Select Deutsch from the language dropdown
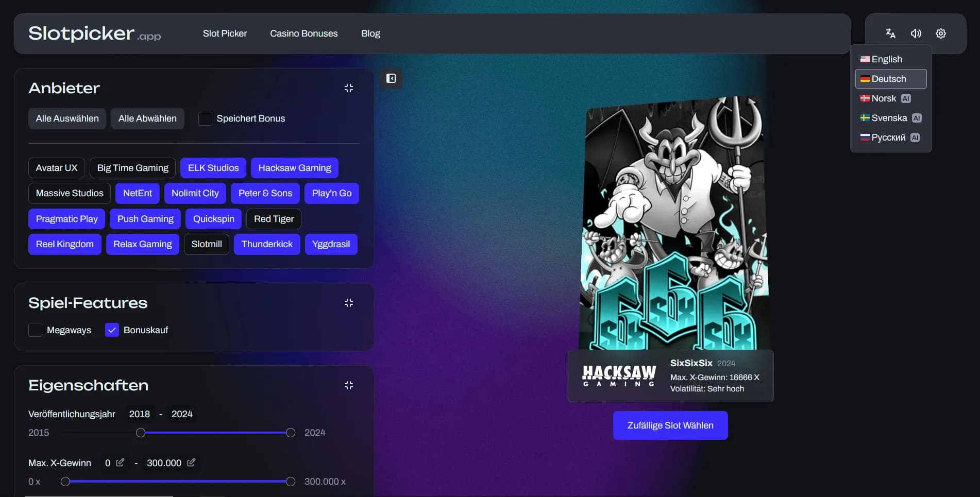Image resolution: width=980 pixels, height=497 pixels. pyautogui.click(x=890, y=78)
